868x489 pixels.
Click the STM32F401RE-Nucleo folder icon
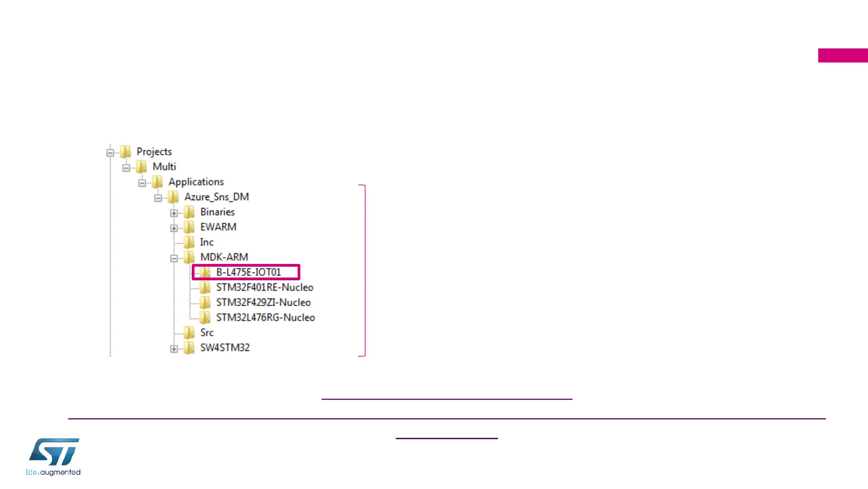pos(205,288)
